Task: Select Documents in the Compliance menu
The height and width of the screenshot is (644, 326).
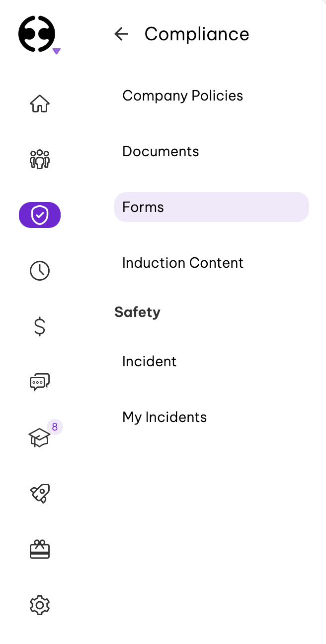Action: (x=161, y=151)
